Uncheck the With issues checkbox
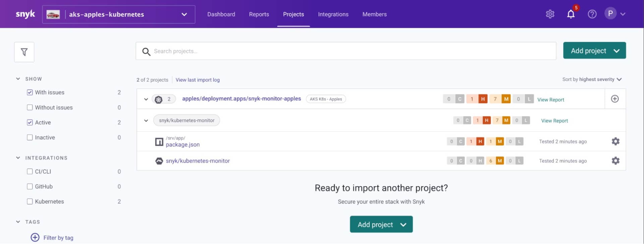 [30, 92]
